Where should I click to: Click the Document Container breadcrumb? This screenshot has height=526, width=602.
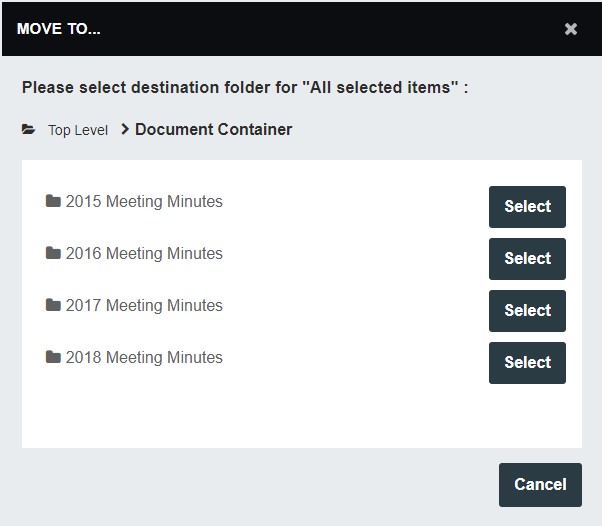point(214,129)
